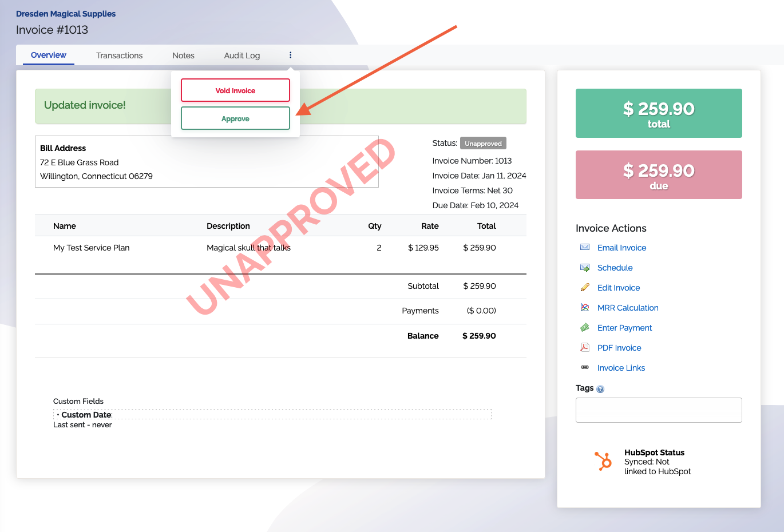
Task: Click the HubSpot sprocket logo
Action: click(603, 461)
